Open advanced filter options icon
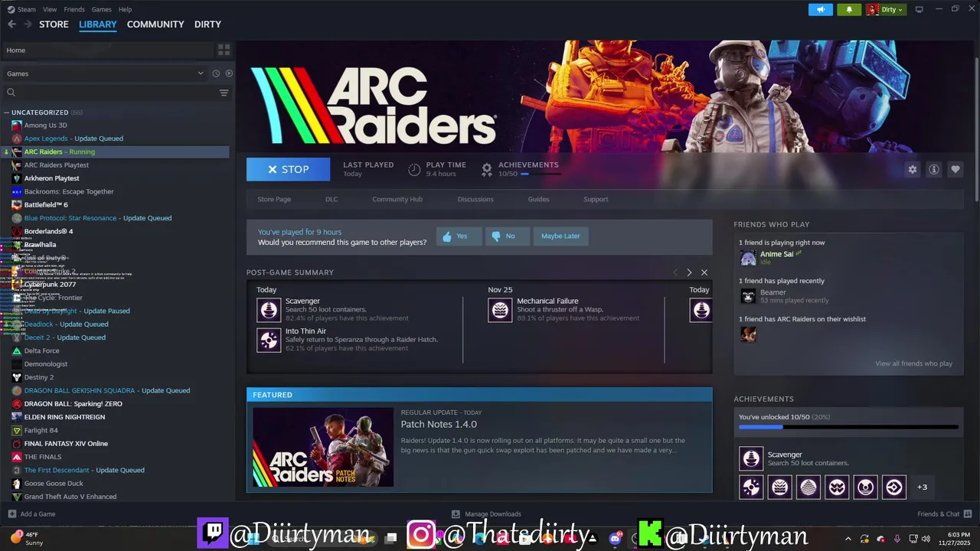 point(224,93)
